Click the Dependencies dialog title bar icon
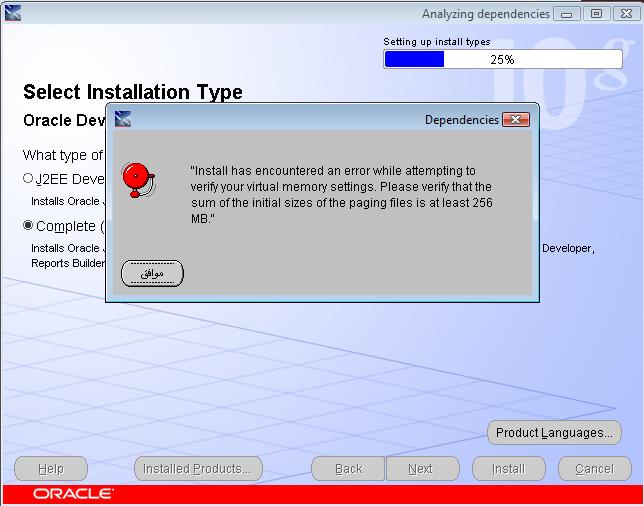The width and height of the screenshot is (644, 506). point(123,119)
